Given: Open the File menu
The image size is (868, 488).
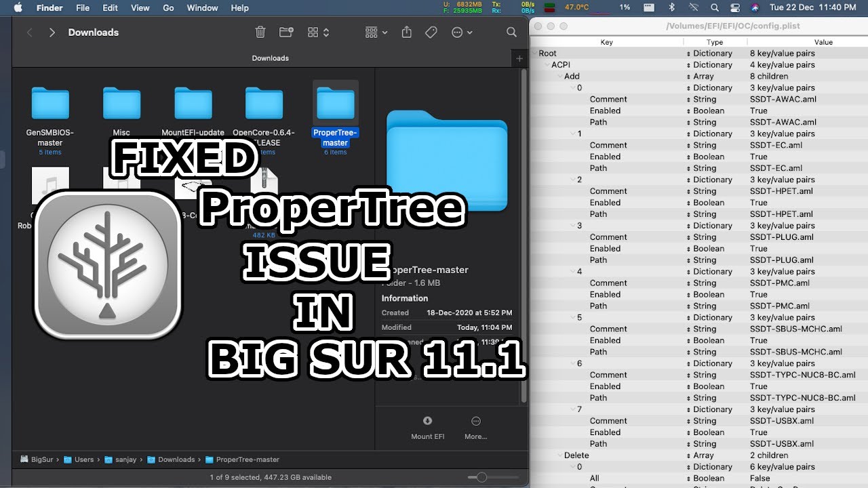Looking at the screenshot, I should 83,7.
